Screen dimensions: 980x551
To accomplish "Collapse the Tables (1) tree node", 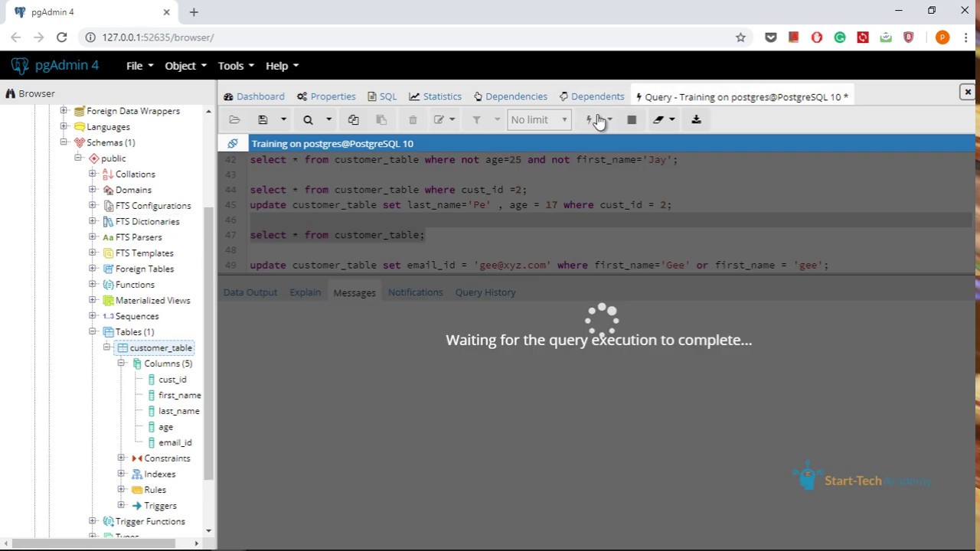I will 93,331.
